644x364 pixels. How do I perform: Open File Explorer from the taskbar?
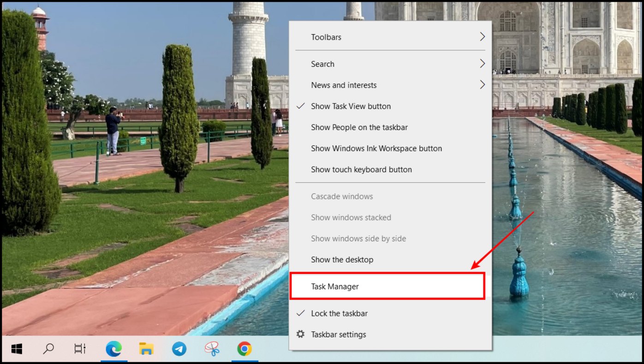(x=146, y=349)
